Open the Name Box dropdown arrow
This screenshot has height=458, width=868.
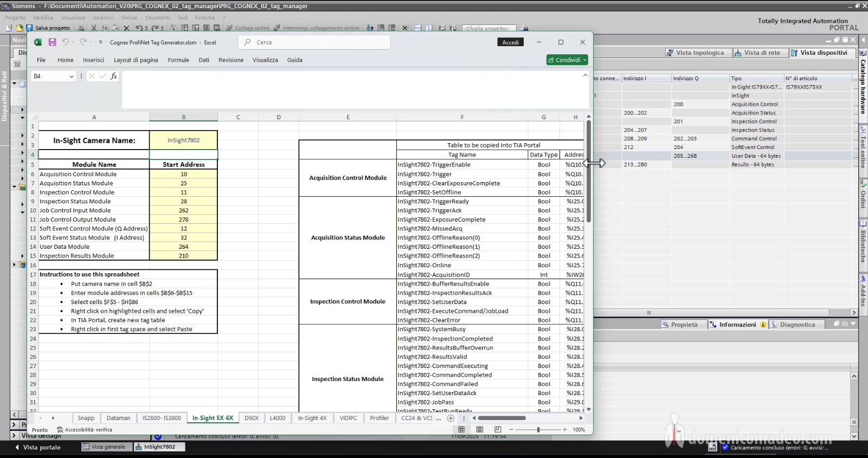coord(72,76)
